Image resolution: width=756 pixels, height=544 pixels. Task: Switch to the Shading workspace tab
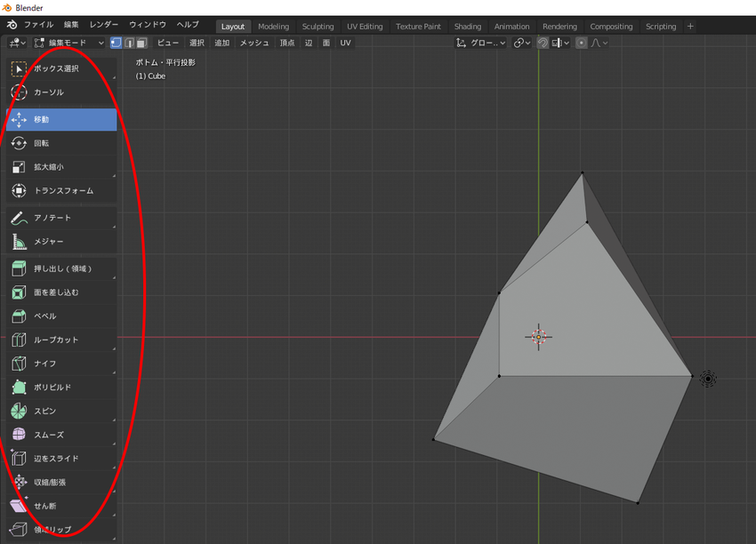[x=468, y=27]
